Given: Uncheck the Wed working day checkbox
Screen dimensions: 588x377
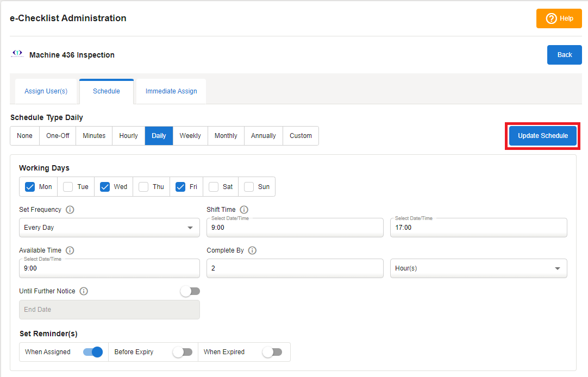Looking at the screenshot, I should tap(105, 187).
